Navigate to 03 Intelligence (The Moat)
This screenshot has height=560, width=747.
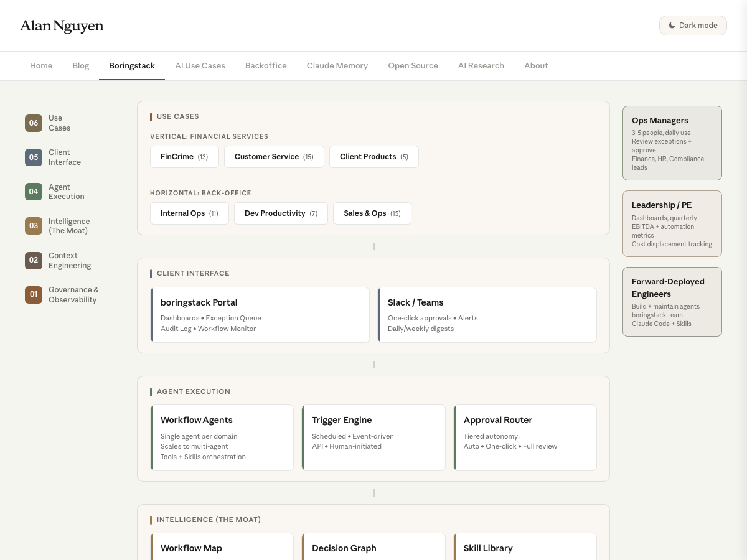59,226
